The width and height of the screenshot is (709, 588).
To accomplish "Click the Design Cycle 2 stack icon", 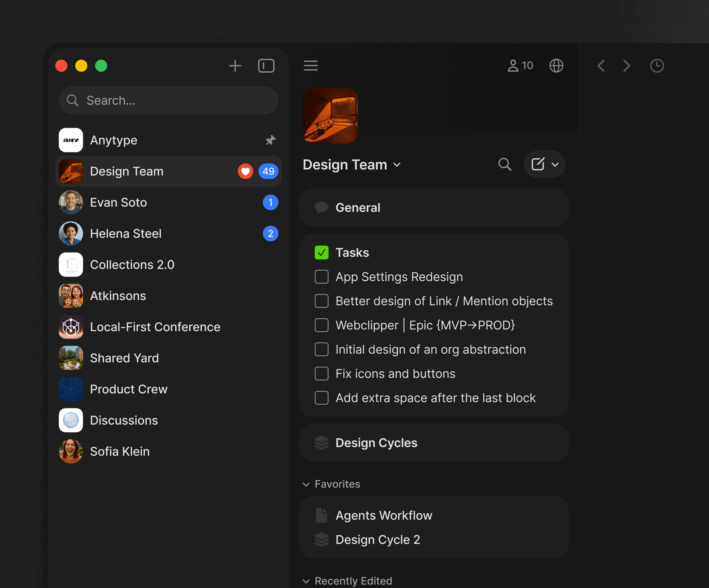I will [321, 539].
